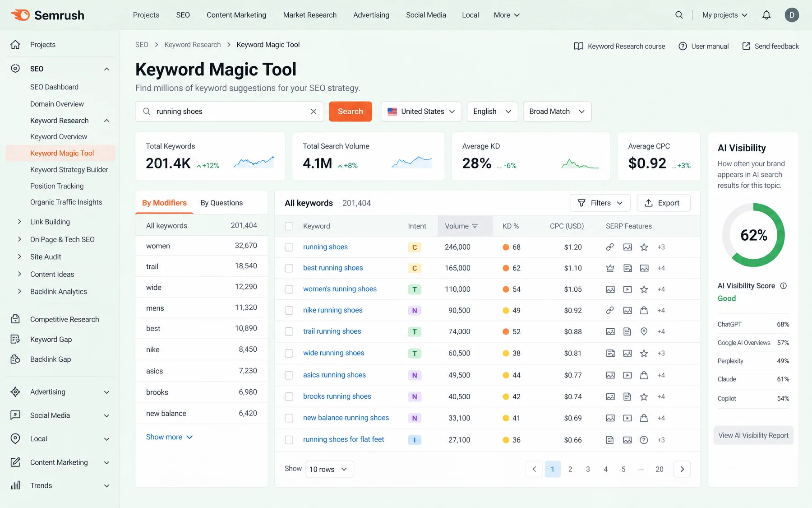The image size is (812, 508).
Task: Open the My projects dropdown
Action: tap(724, 15)
